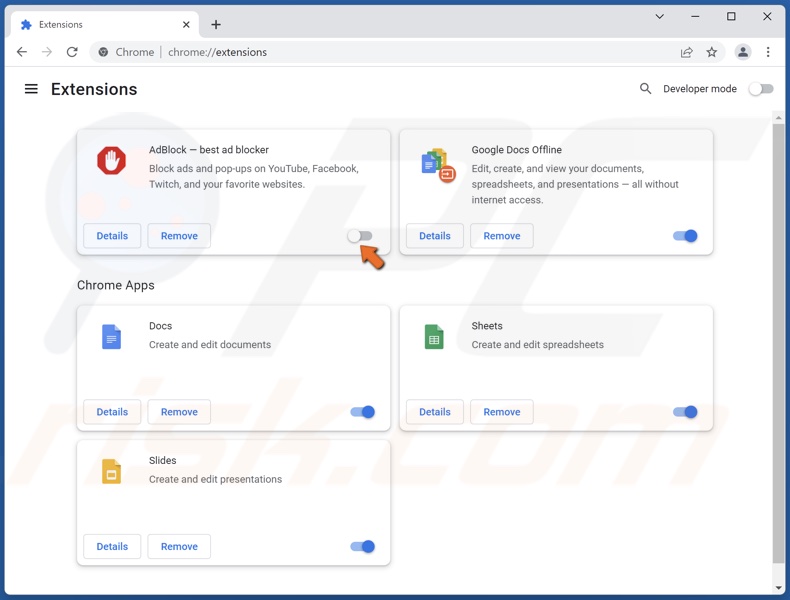
Task: Open a new browser tab
Action: (x=216, y=24)
